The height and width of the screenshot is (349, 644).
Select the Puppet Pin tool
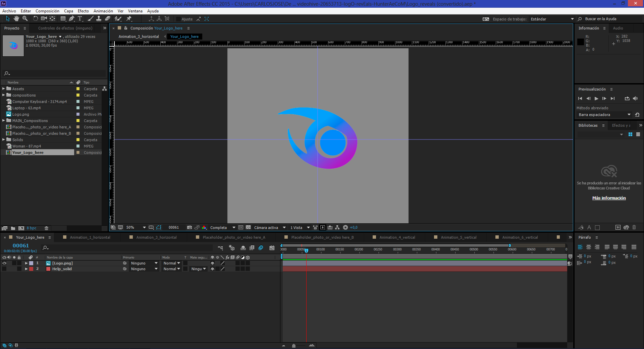click(x=129, y=19)
